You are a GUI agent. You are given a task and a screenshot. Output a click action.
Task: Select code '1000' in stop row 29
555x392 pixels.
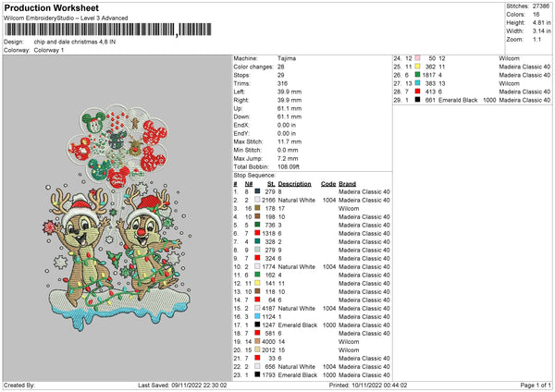click(489, 100)
